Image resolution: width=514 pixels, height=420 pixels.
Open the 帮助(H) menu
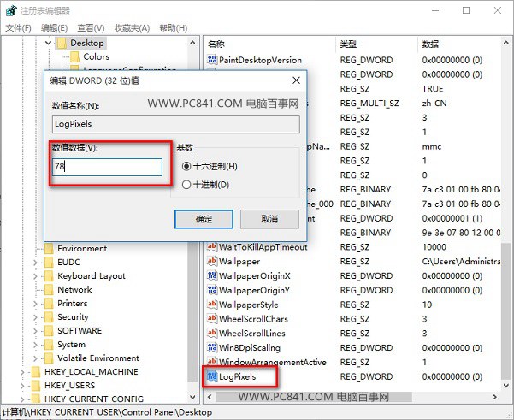click(x=174, y=28)
